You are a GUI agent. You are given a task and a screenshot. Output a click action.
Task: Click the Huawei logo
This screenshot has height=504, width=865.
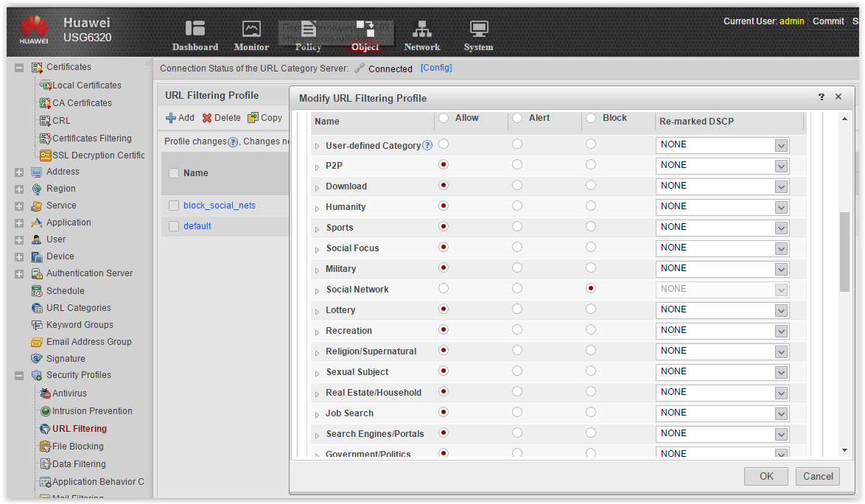pos(34,29)
